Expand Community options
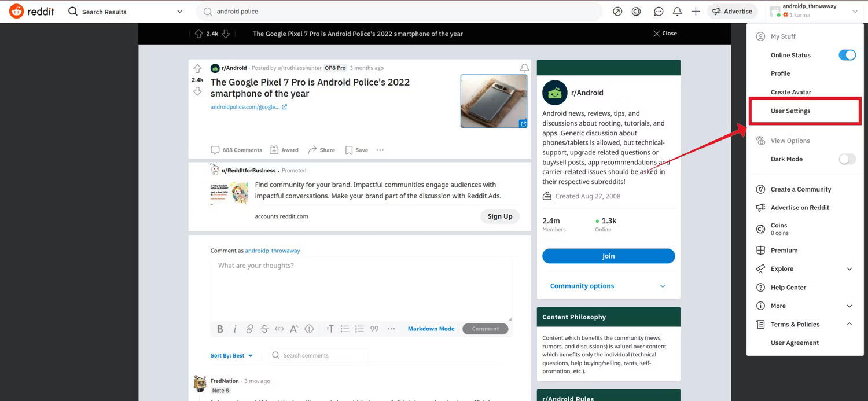The image size is (868, 401). click(608, 286)
